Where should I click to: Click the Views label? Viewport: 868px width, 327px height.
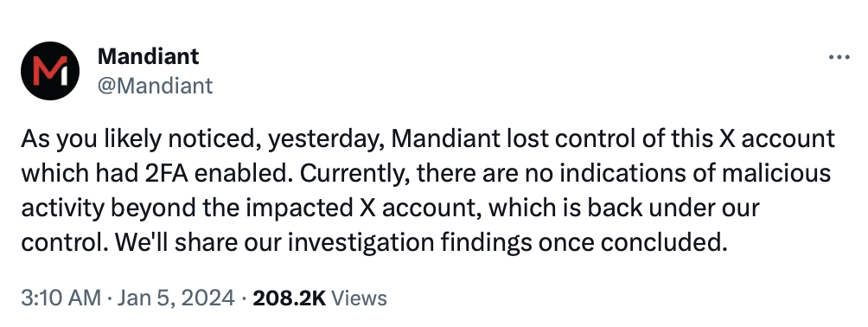[x=359, y=298]
